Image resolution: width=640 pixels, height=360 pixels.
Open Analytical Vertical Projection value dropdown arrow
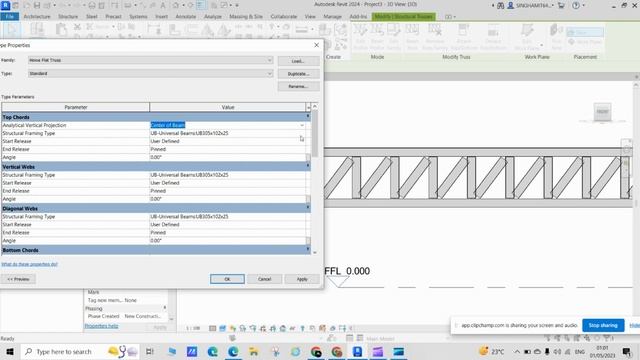(x=302, y=125)
